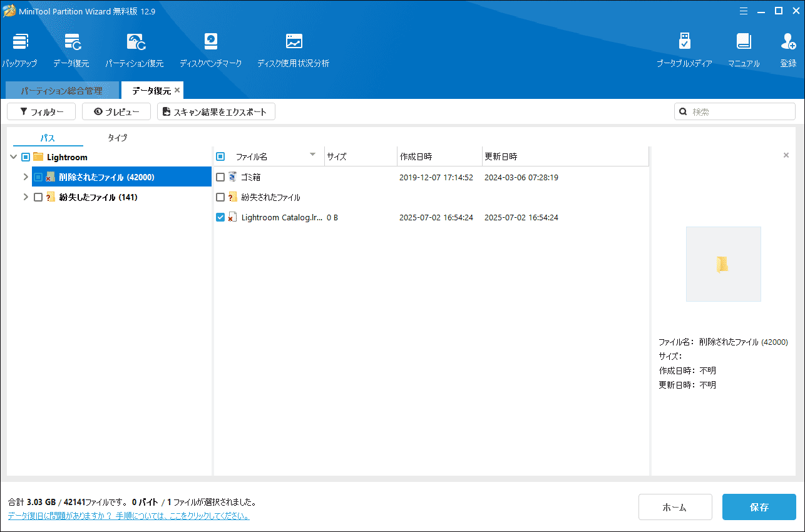
Task: Select the Lightroom Catalog.lr... file name
Action: click(x=282, y=217)
